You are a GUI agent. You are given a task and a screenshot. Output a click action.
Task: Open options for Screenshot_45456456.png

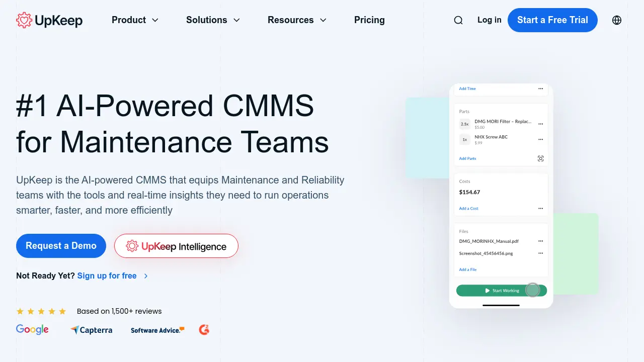[540, 253]
